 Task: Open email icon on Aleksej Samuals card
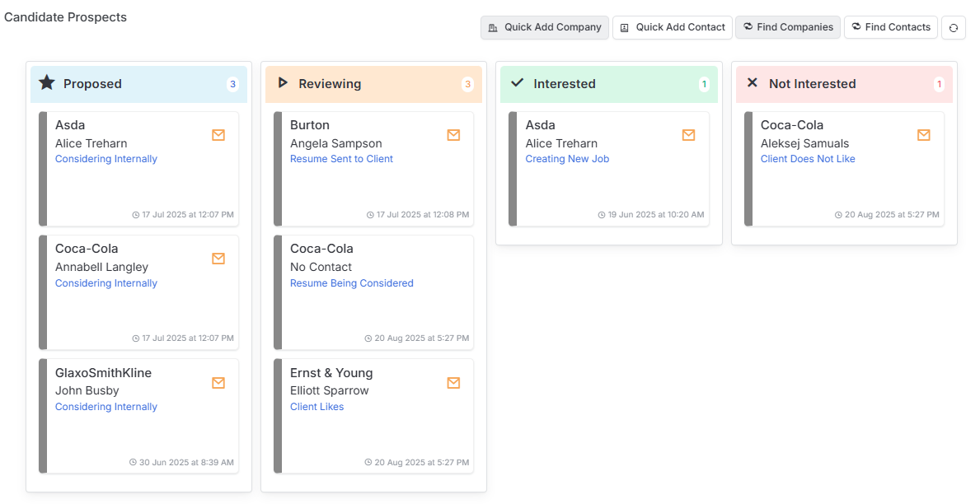coord(924,135)
